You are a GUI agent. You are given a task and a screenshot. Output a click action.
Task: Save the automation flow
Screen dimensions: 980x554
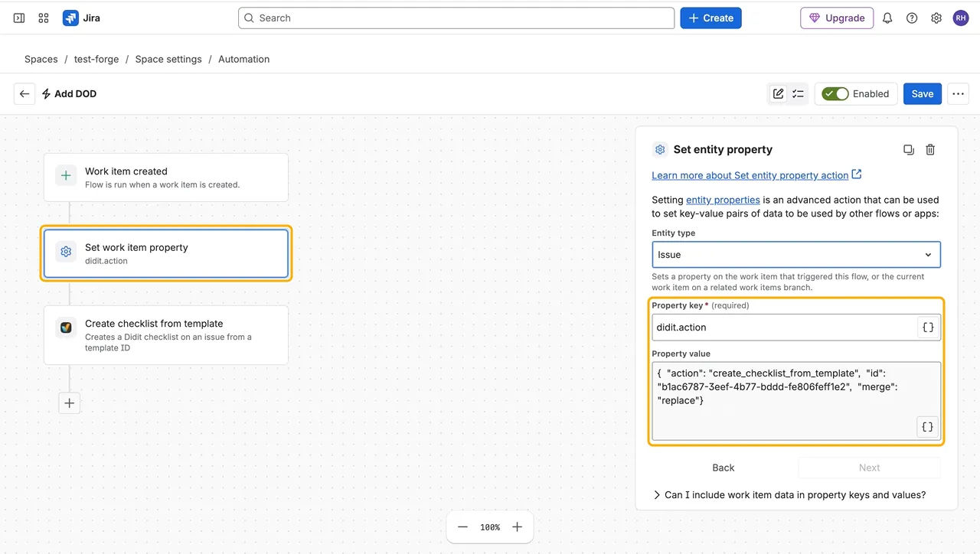923,93
